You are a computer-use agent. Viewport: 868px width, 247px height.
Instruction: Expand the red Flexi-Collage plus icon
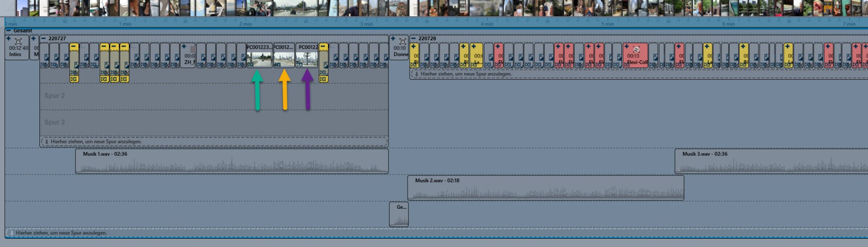tap(627, 46)
